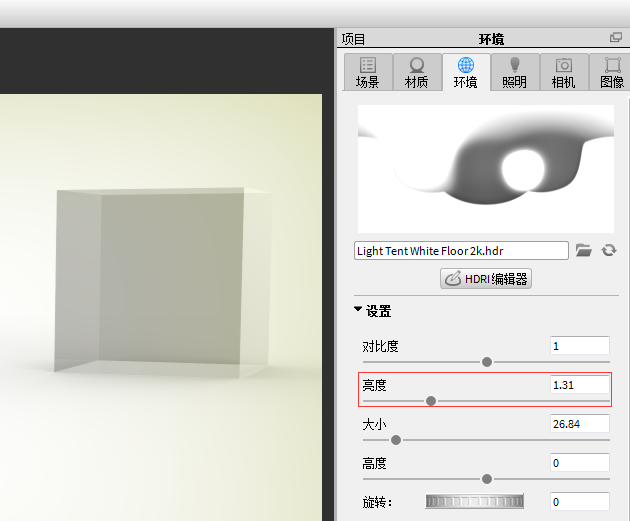Click the 项目 panel header label
This screenshot has height=521, width=630.
(353, 39)
